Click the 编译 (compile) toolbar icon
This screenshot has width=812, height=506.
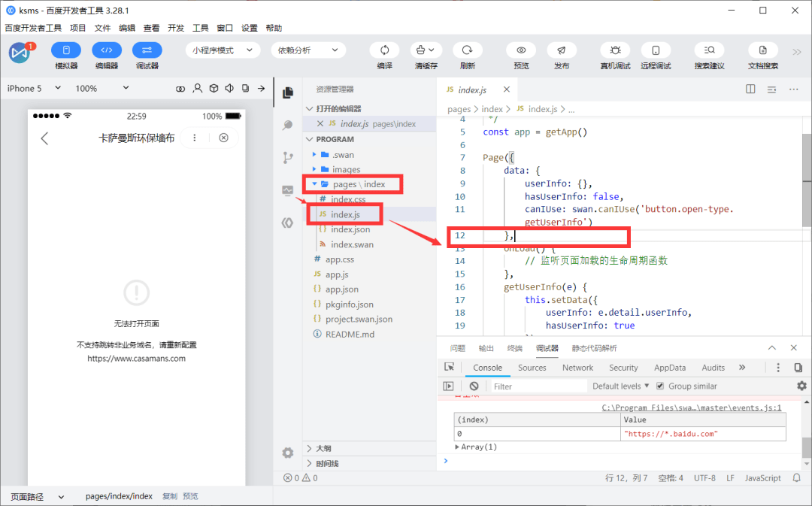tap(385, 50)
